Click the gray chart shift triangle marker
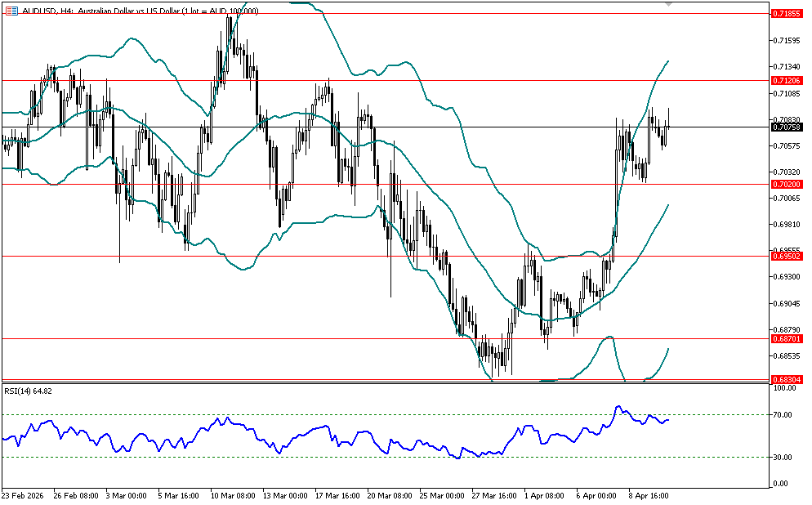812x505 pixels. click(x=670, y=5)
